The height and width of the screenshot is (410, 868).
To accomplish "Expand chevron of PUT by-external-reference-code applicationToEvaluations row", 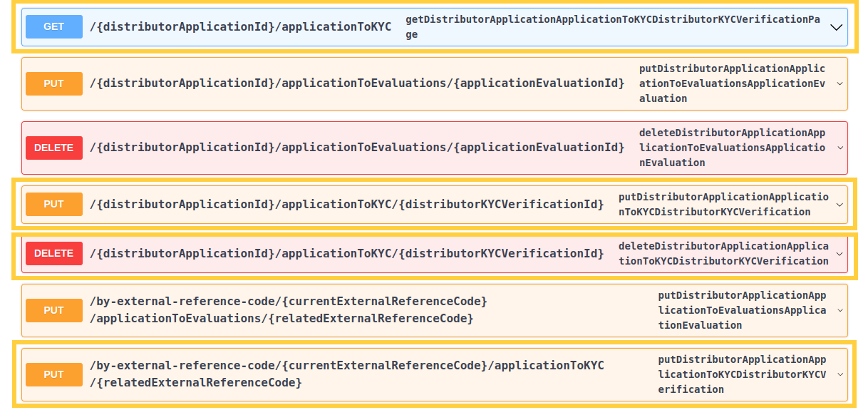I will click(x=839, y=310).
